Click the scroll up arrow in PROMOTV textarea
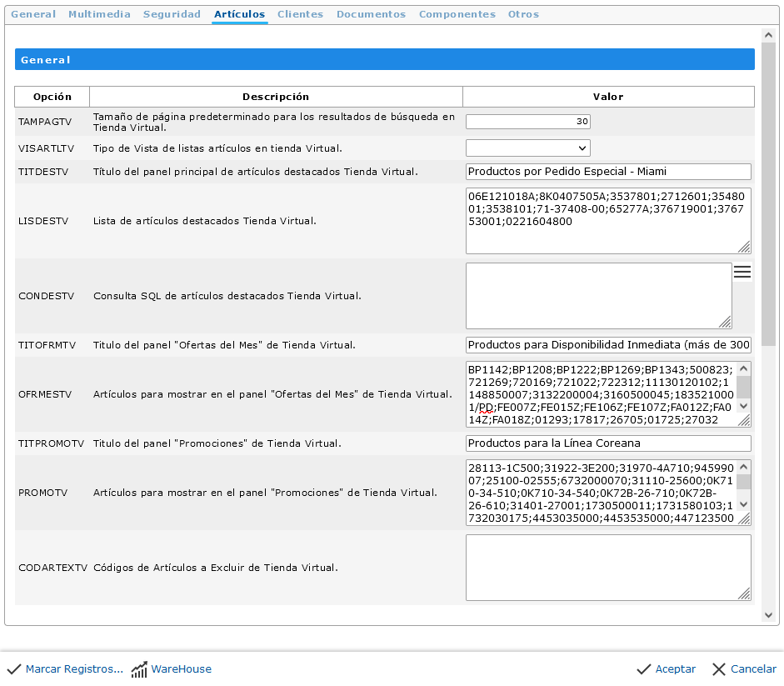Image resolution: width=784 pixels, height=686 pixels. point(744,467)
